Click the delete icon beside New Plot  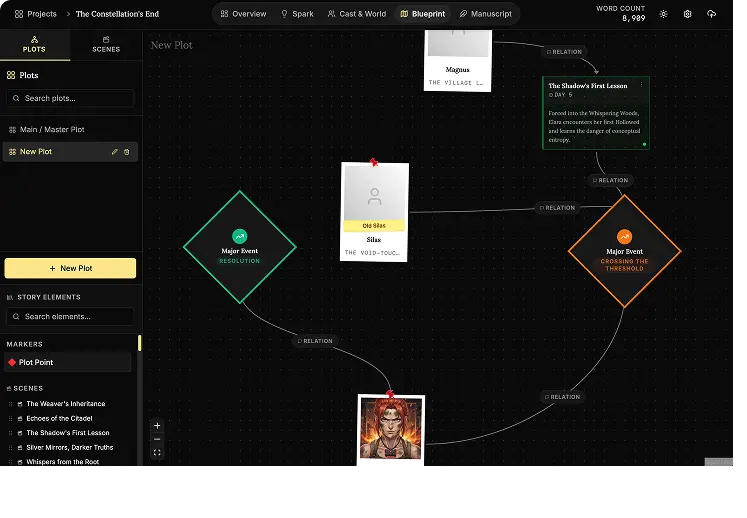(x=126, y=152)
